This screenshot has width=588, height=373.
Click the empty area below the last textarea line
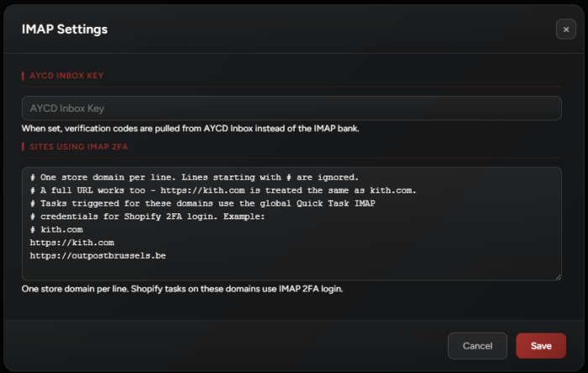coord(291,270)
